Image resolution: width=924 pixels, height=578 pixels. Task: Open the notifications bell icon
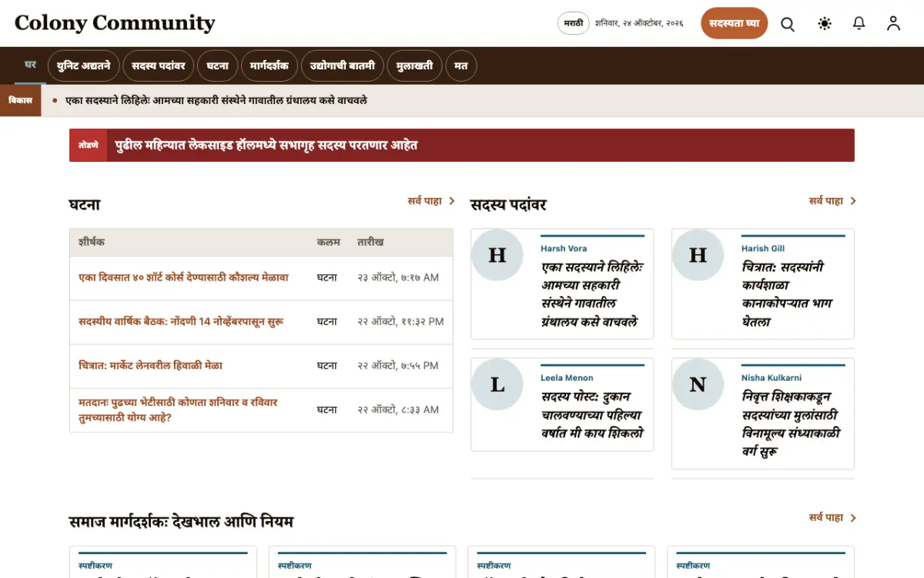pyautogui.click(x=859, y=24)
